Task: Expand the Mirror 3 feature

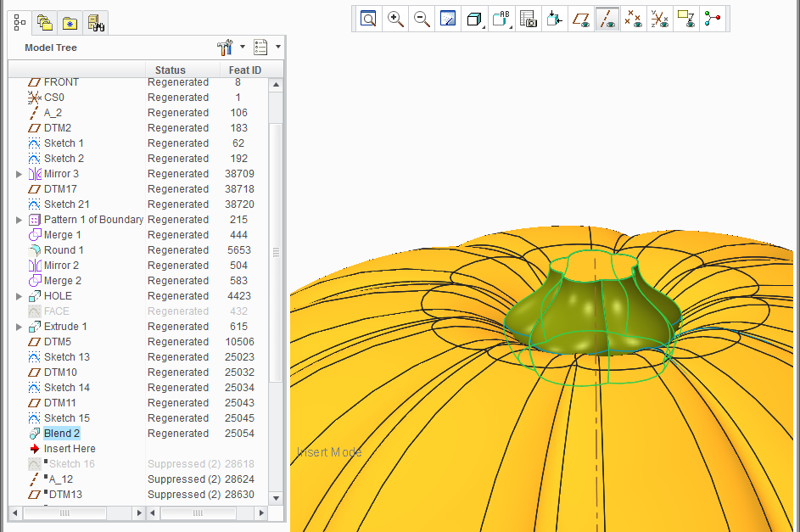Action: pos(19,174)
